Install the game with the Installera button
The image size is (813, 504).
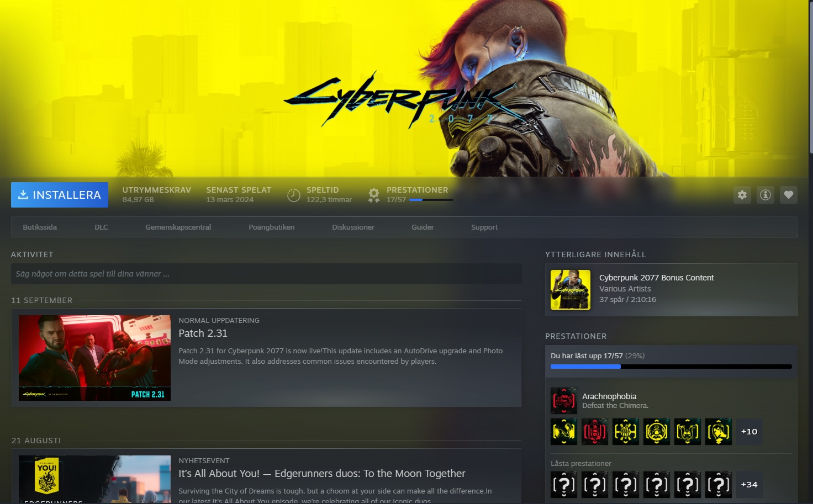tap(60, 195)
